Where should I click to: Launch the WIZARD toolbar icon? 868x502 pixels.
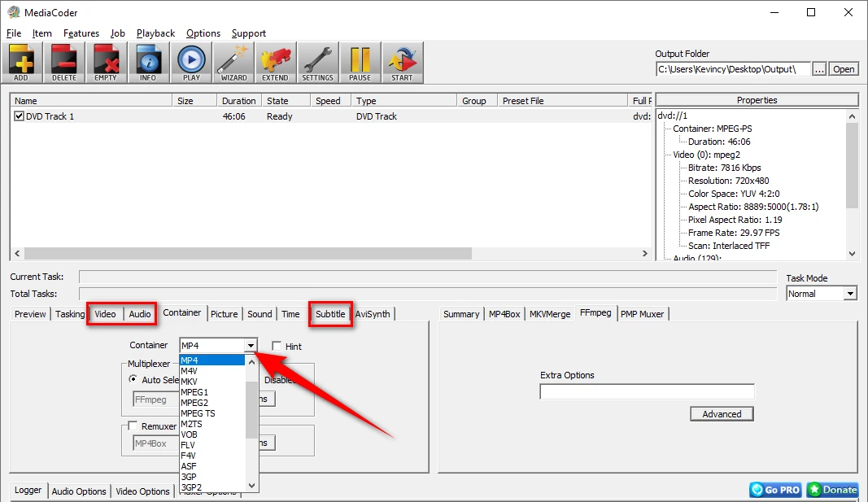tap(233, 63)
